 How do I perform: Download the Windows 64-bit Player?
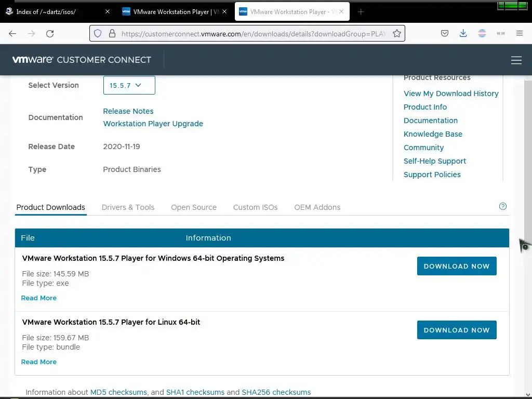(457, 266)
